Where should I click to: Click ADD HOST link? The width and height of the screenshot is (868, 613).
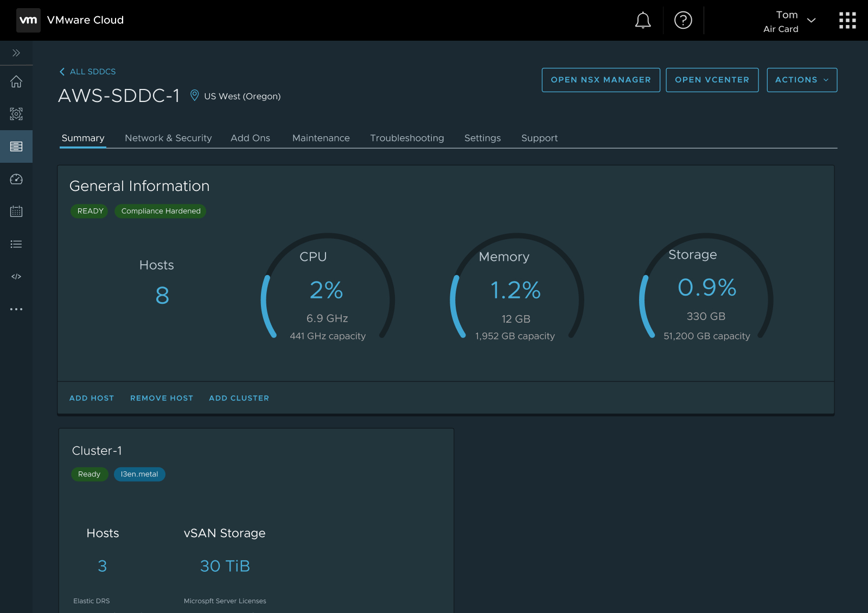[92, 398]
